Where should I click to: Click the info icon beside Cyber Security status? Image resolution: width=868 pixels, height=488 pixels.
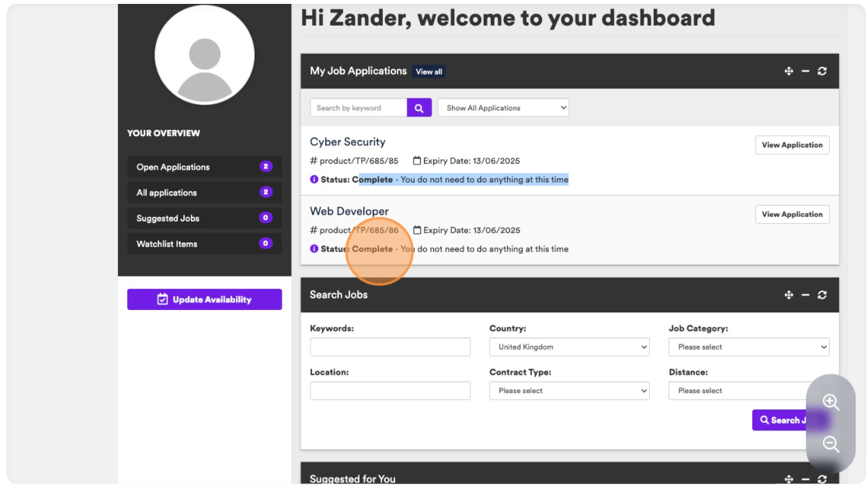314,180
